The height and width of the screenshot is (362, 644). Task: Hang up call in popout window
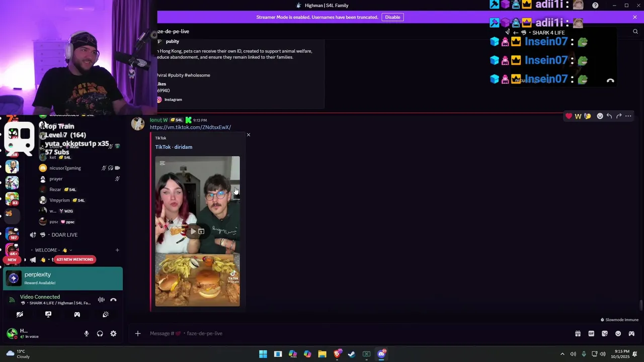(x=610, y=80)
